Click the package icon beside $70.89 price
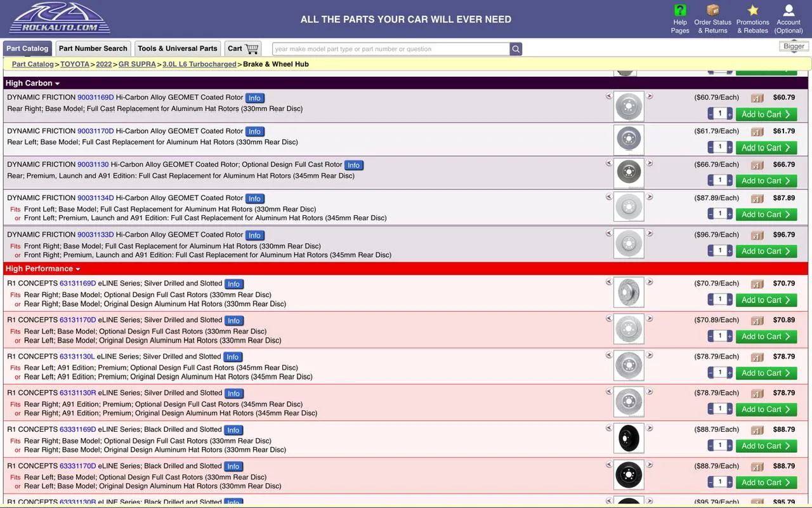The image size is (812, 508). click(757, 321)
